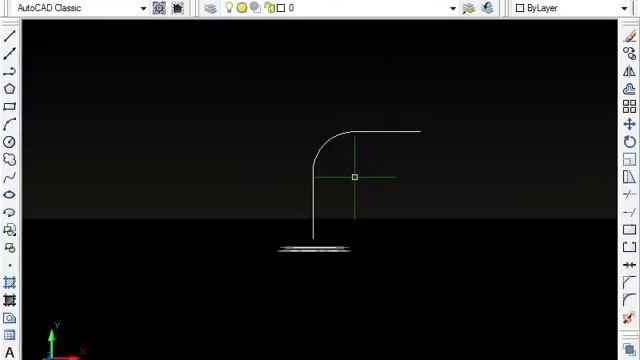Select the Explode tool
Image resolution: width=640 pixels, height=360 pixels.
pos(629,318)
